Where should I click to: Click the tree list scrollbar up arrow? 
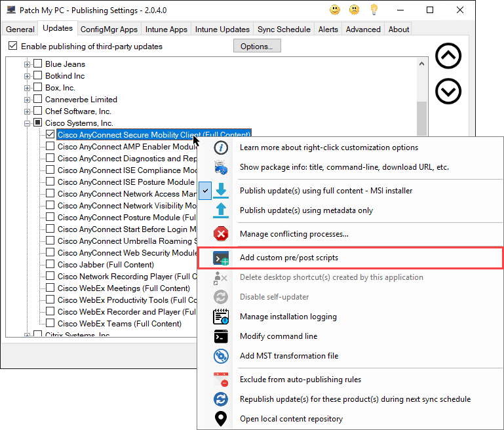[421, 64]
